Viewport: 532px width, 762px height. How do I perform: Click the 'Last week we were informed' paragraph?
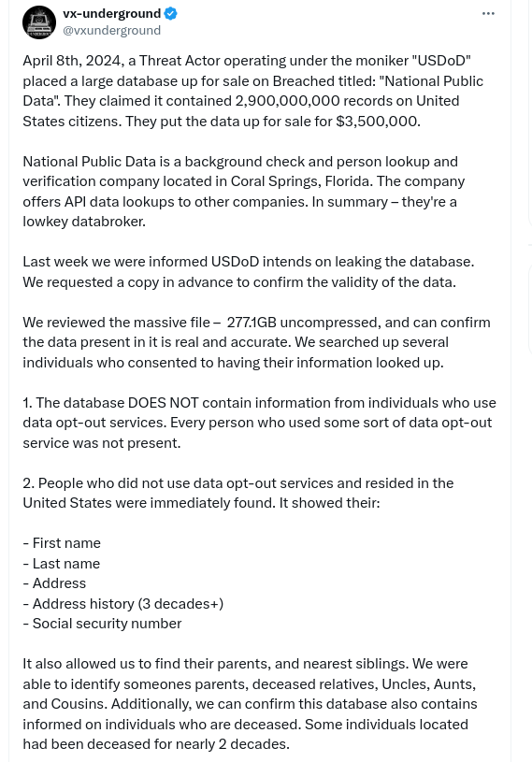(249, 272)
